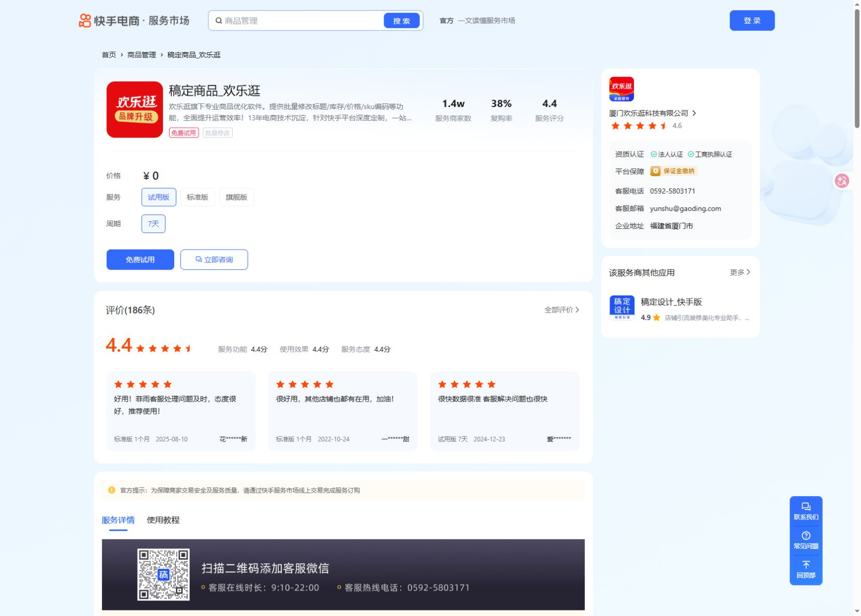
Task: Click the 免费试用 button
Action: [x=140, y=260]
